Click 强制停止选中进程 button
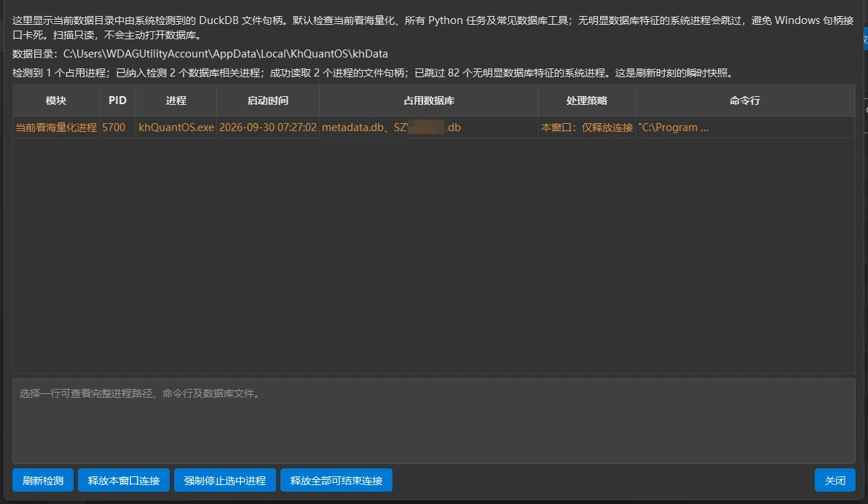Image resolution: width=868 pixels, height=504 pixels. pos(225,480)
